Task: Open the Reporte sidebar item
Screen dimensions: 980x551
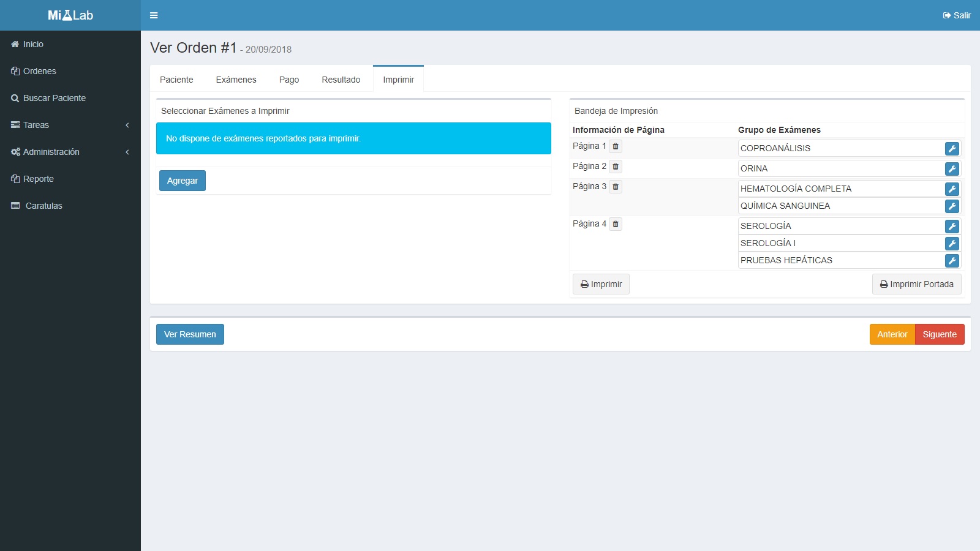Action: coord(70,179)
